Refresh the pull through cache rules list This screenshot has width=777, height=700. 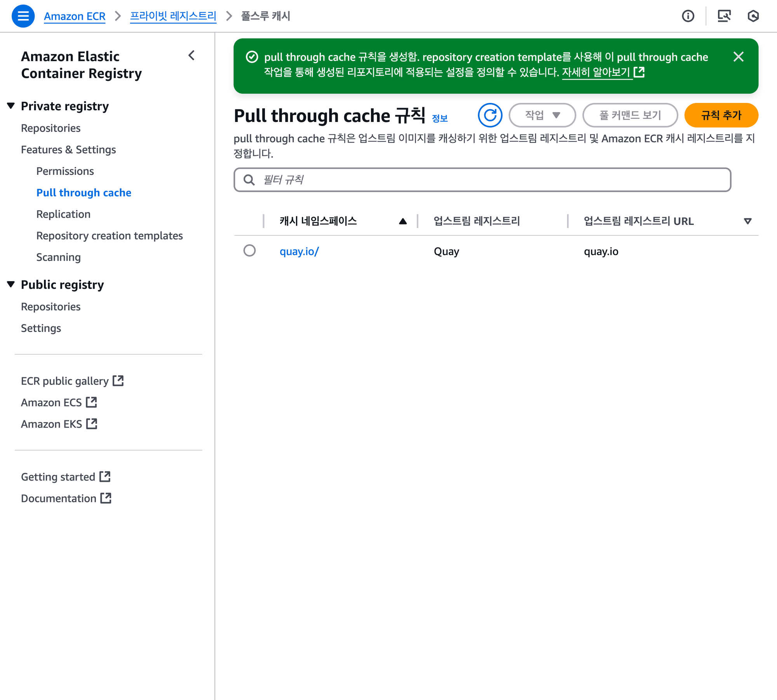click(x=490, y=115)
